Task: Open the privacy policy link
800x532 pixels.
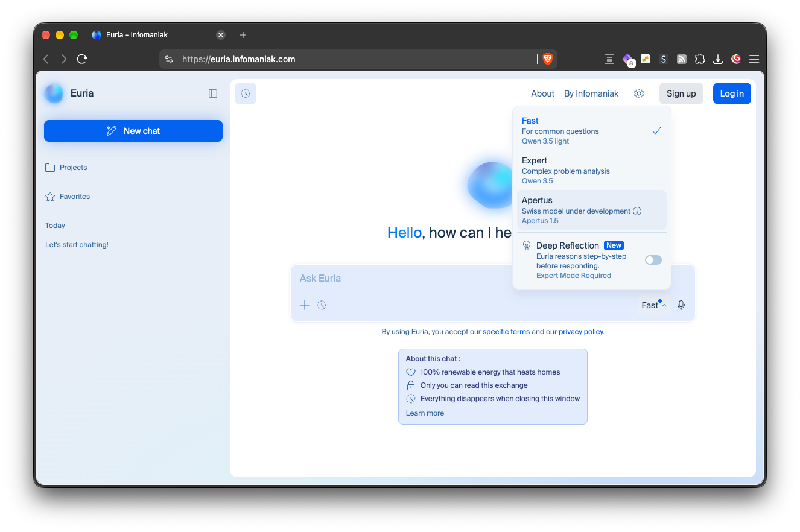Action: click(581, 332)
